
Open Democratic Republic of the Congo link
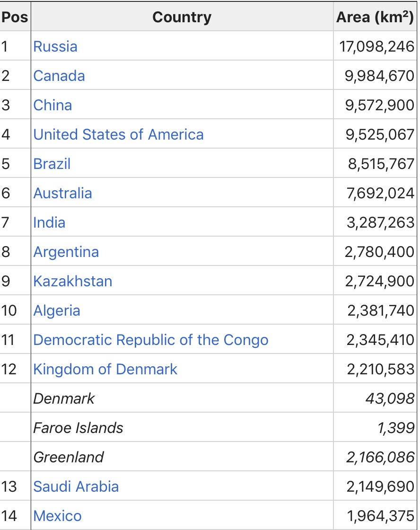coord(151,340)
